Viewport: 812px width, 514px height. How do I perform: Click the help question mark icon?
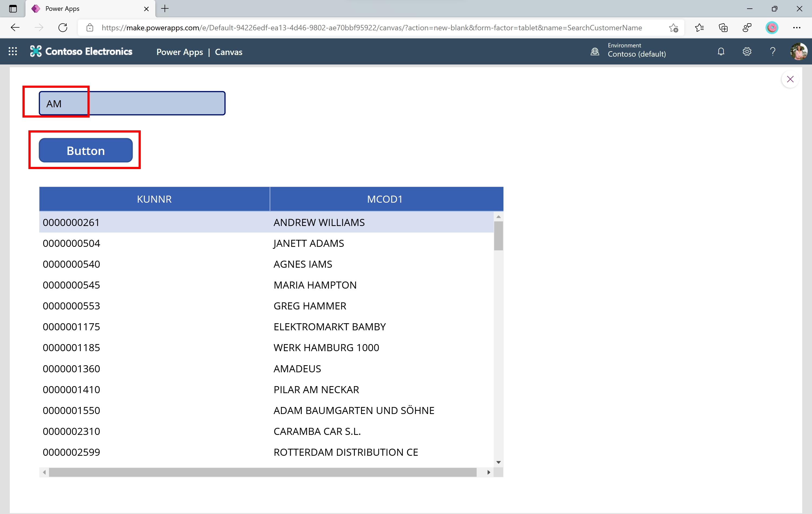[772, 52]
